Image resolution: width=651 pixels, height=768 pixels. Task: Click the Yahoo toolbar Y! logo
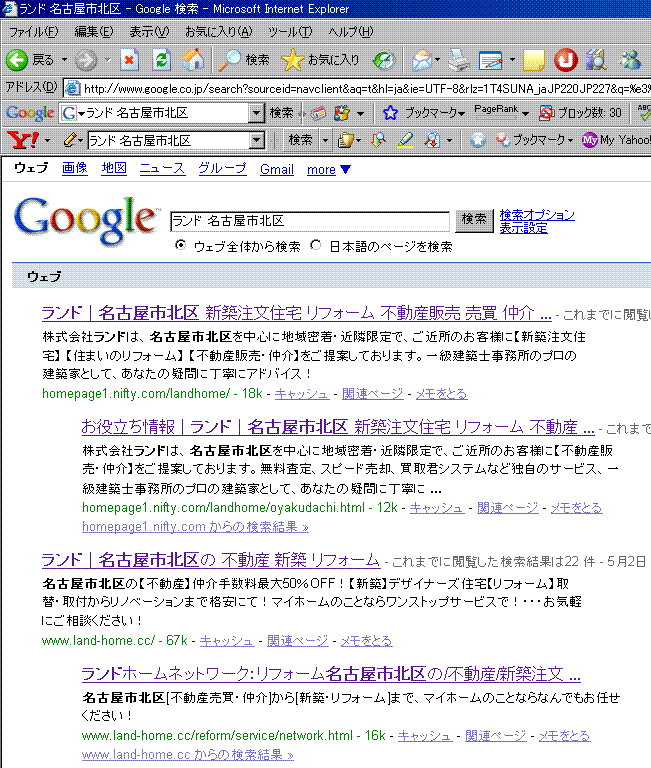(x=23, y=141)
